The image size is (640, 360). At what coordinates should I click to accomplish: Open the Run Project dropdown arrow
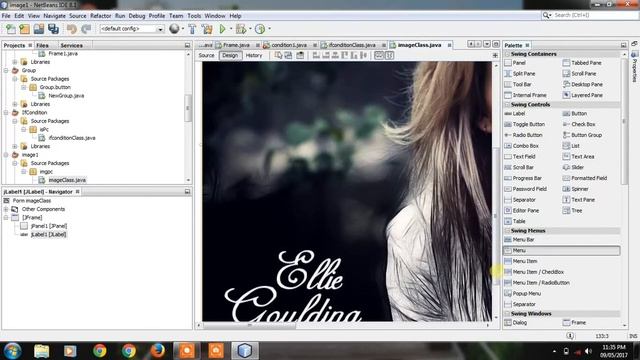click(230, 29)
